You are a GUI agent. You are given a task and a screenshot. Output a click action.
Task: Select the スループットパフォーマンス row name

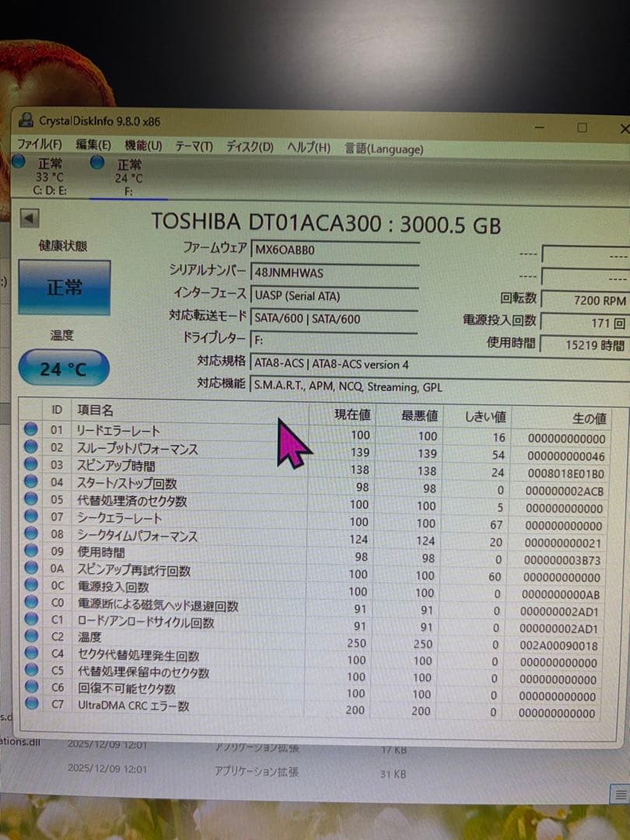click(137, 449)
